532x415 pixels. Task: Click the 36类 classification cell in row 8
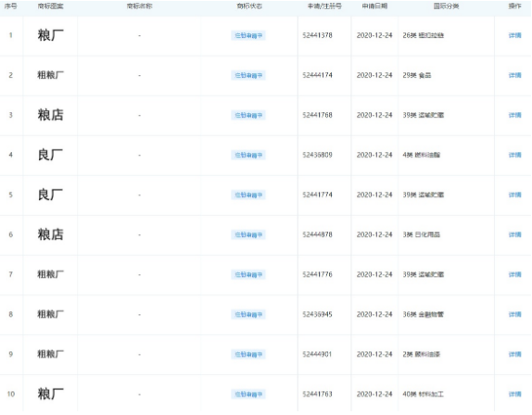[x=423, y=314]
